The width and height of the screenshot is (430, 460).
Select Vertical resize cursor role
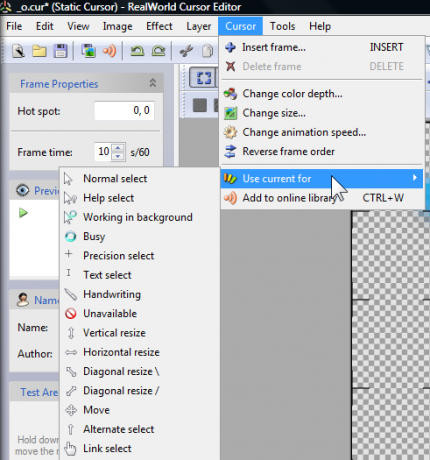pos(140,333)
